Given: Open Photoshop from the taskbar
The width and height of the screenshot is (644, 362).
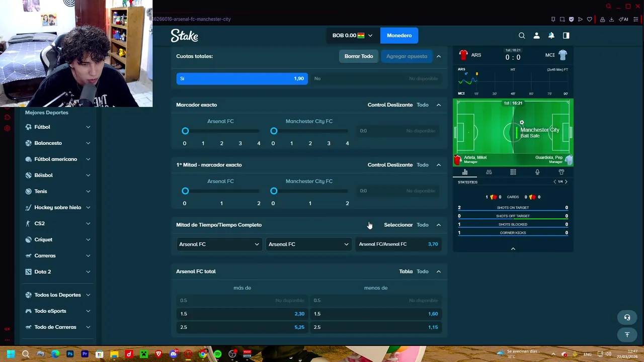Looking at the screenshot, I should [x=70, y=354].
